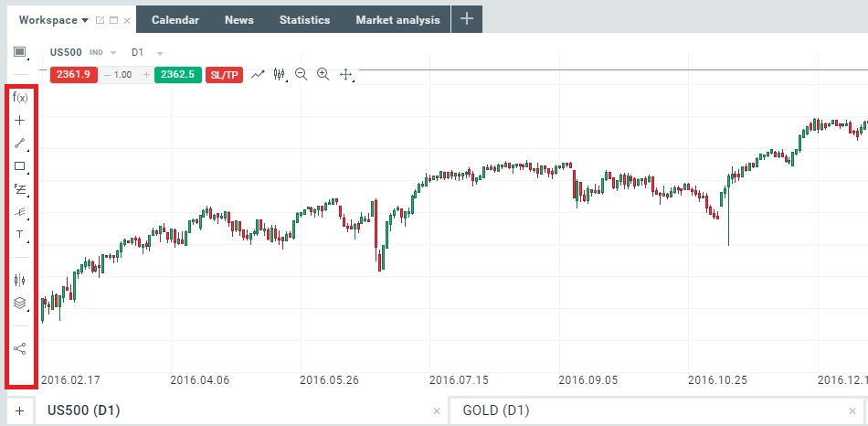The width and height of the screenshot is (868, 426).
Task: Zoom in the chart
Action: 323,74
